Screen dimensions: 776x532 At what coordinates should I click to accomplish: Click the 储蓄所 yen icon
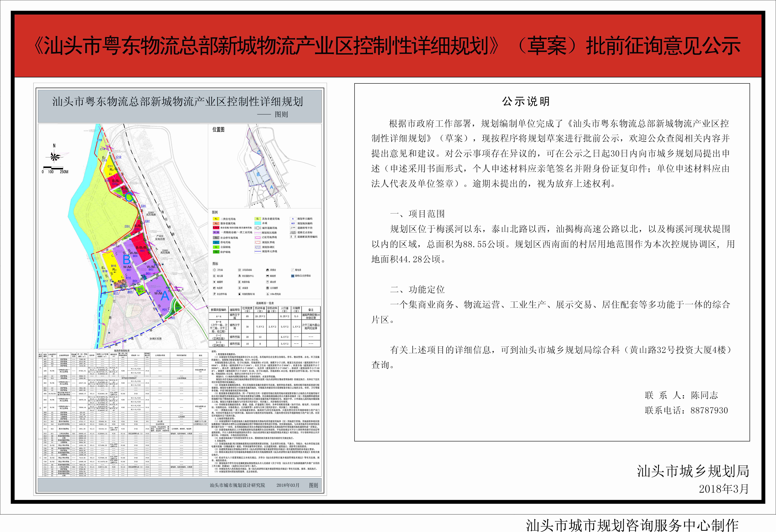[214, 282]
